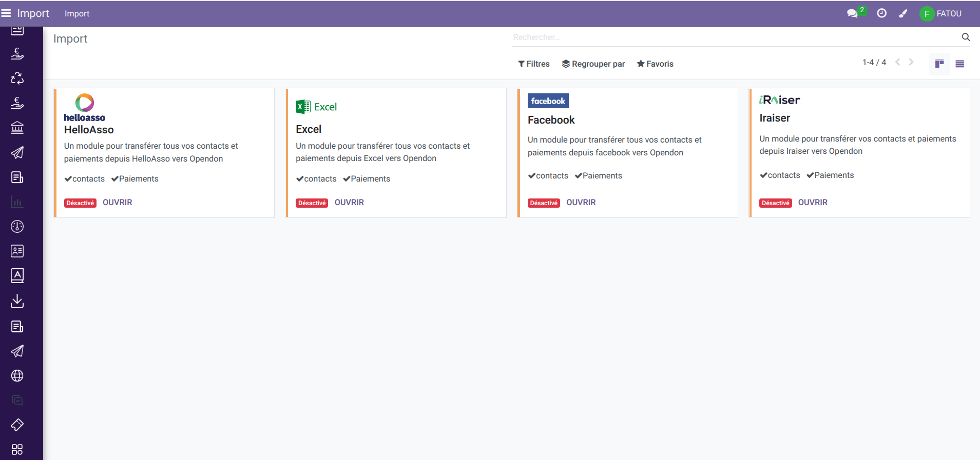Open the paper plane icon above the globe

(17, 351)
